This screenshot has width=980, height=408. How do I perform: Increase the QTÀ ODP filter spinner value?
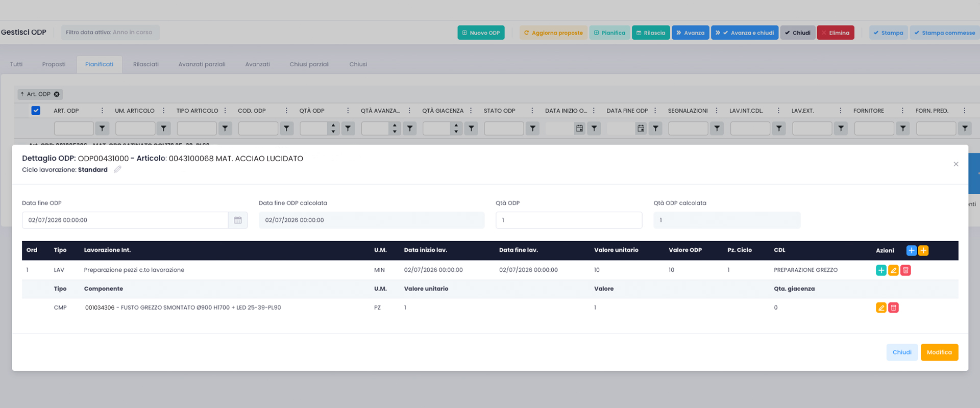(333, 125)
